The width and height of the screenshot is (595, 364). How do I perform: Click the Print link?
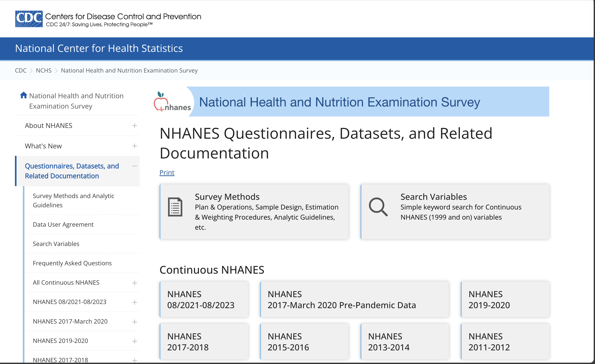point(167,173)
